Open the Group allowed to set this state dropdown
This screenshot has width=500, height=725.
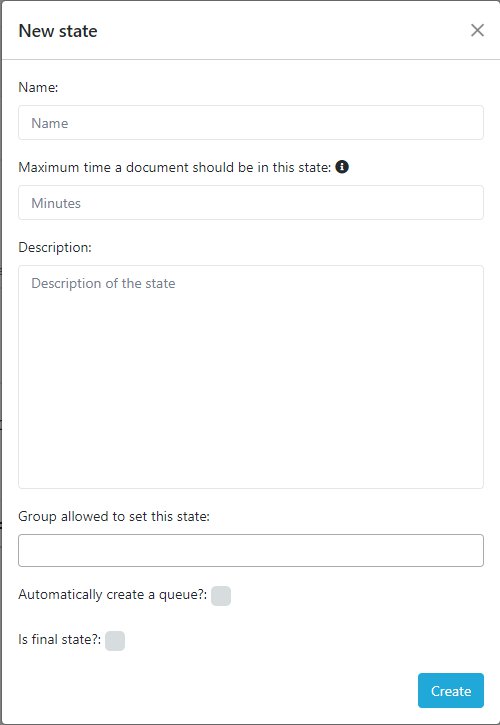click(x=251, y=551)
